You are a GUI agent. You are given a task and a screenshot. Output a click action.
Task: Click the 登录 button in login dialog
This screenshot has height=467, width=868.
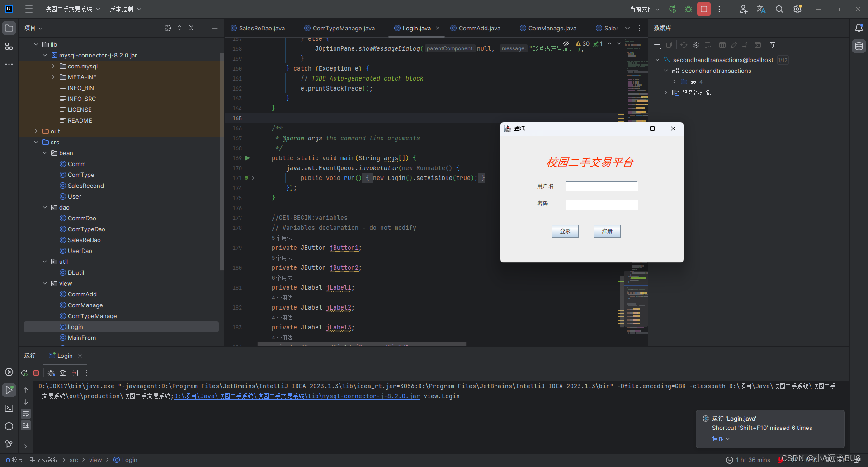[x=565, y=231]
